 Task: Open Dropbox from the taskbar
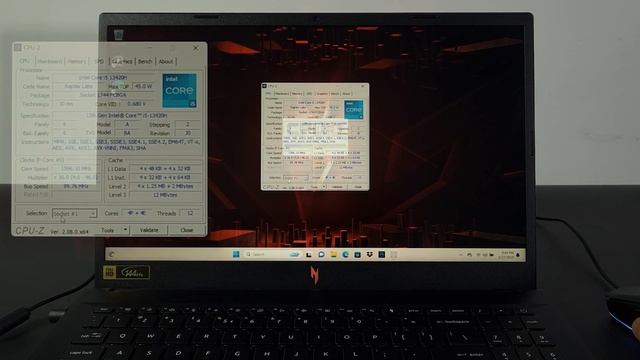(x=369, y=255)
